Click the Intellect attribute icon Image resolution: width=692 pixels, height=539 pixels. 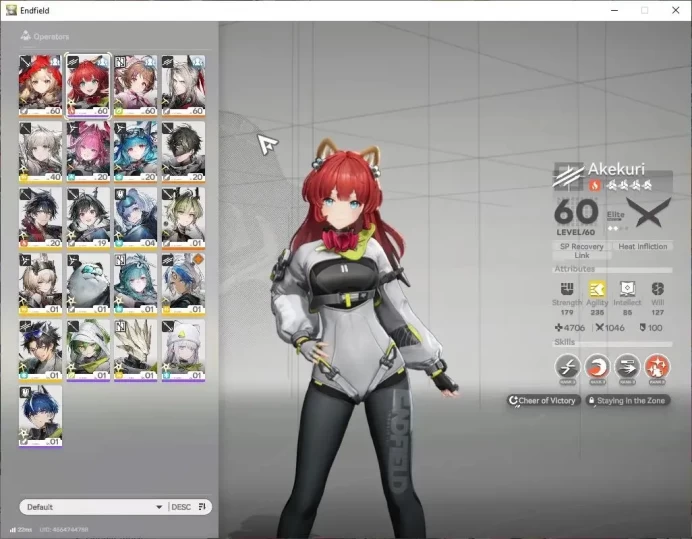[627, 288]
